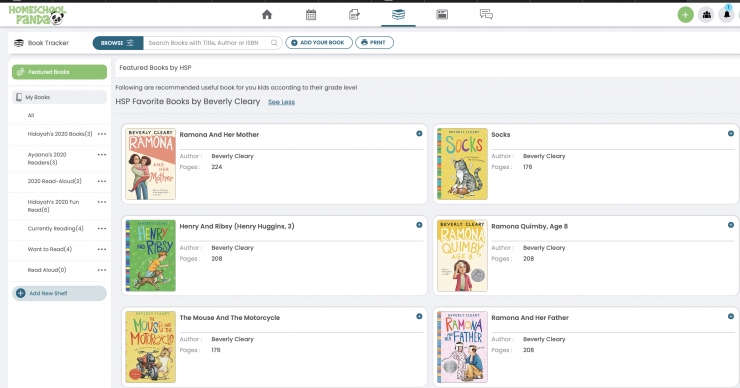Screen dimensions: 740x388
Task: Add Henry And Ribsy with plus icon
Action: [x=419, y=225]
